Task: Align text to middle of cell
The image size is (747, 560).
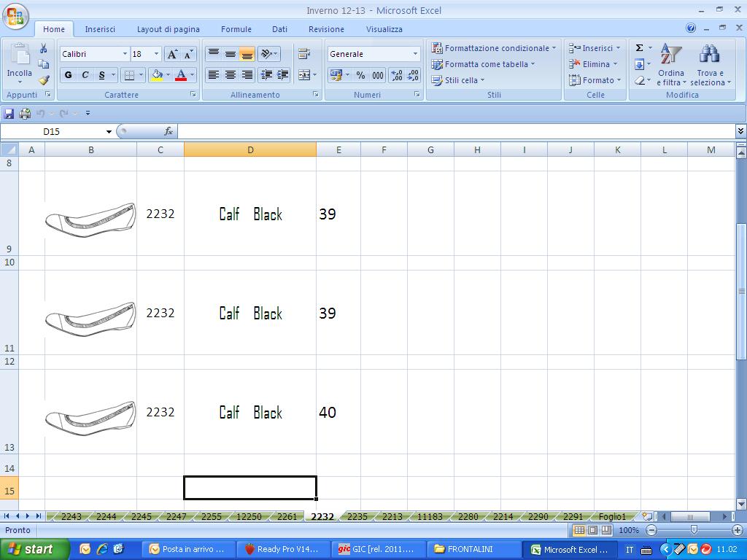Action: (x=230, y=54)
